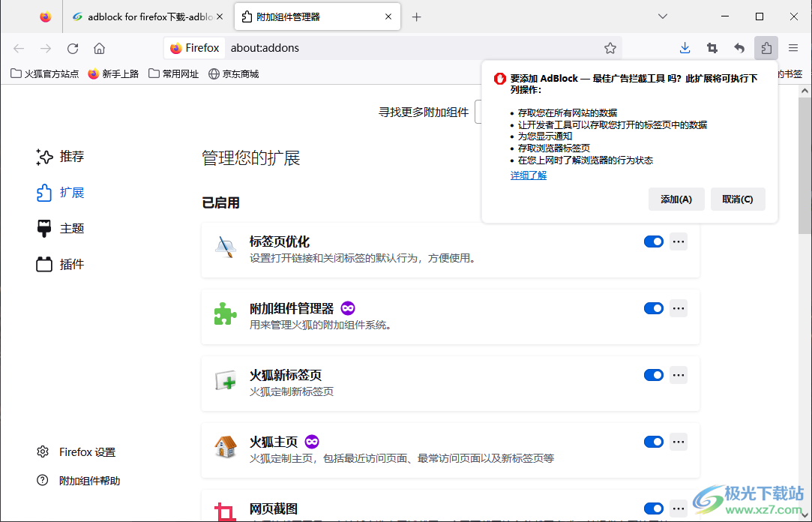Select 推荐 in the sidebar
This screenshot has height=522, width=812.
[60, 157]
